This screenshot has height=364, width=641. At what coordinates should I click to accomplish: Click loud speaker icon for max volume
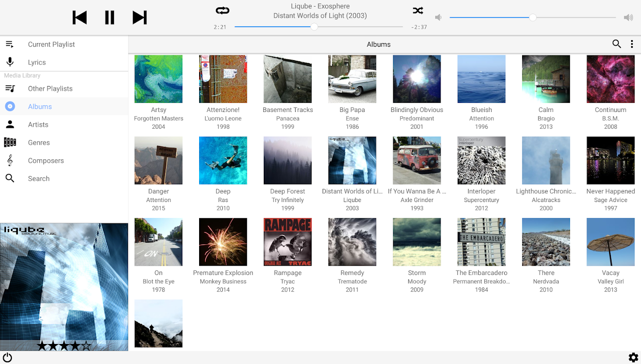pos(628,18)
